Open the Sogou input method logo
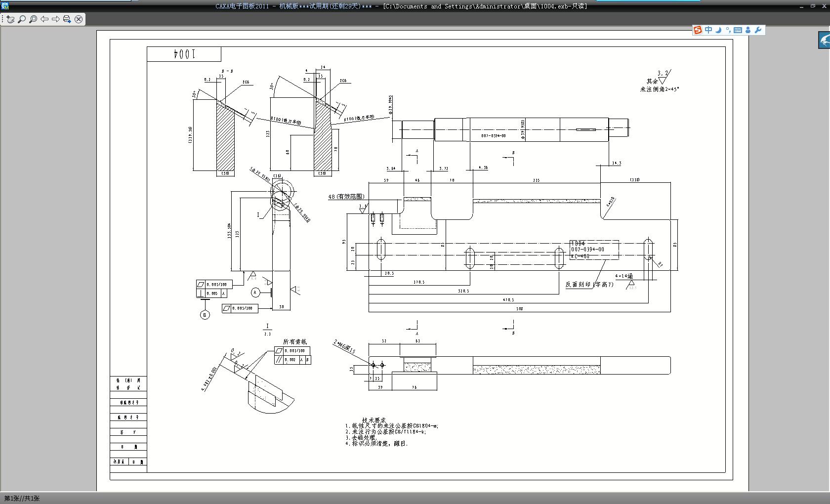The height and width of the screenshot is (504, 830). pos(698,30)
